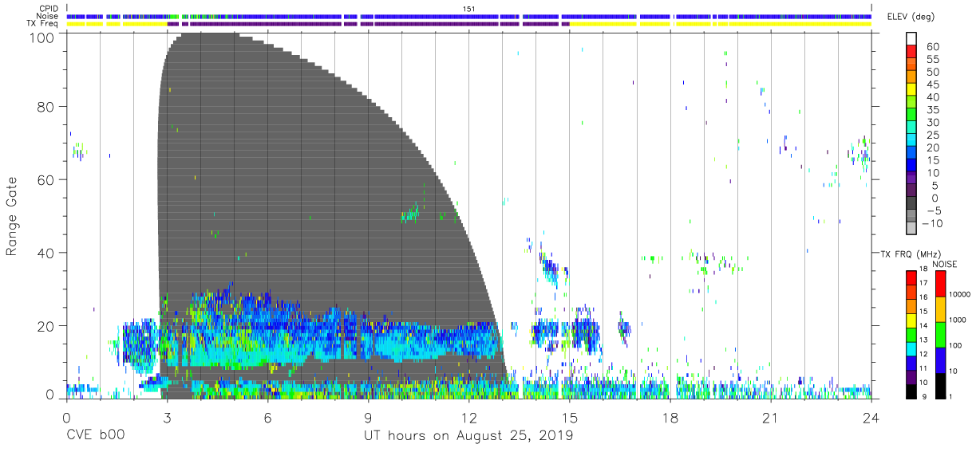The height and width of the screenshot is (452, 980).
Task: Click the x-axis tick label 6
Action: point(267,418)
